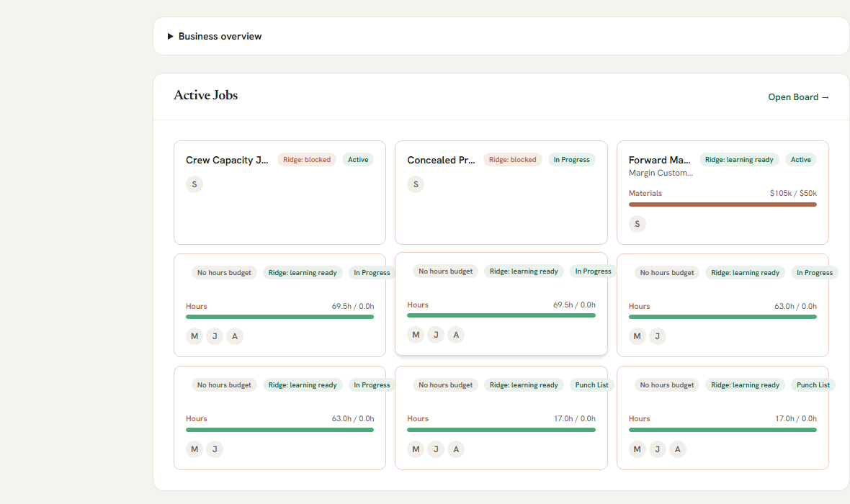Click the $105k / $50k materials amount
This screenshot has width=850, height=504.
(x=793, y=193)
